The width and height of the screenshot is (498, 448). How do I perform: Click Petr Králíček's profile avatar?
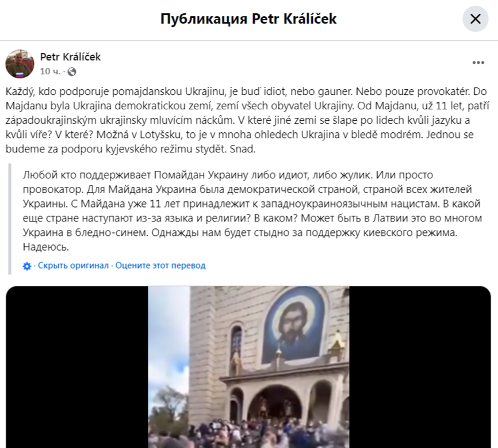coord(20,63)
